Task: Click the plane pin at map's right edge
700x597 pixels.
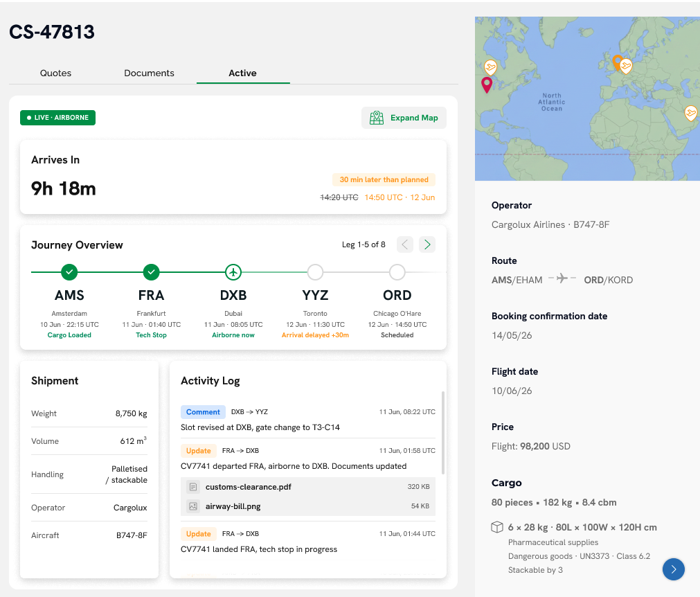Action: coord(690,112)
